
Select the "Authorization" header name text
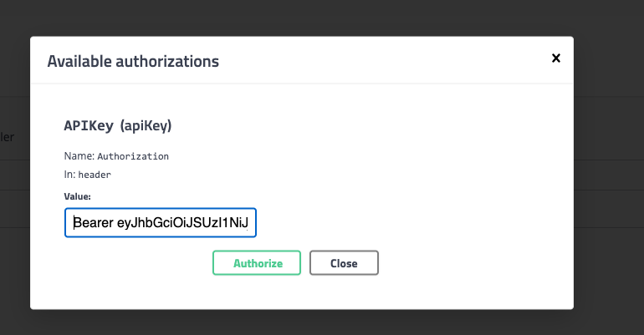[x=133, y=156]
